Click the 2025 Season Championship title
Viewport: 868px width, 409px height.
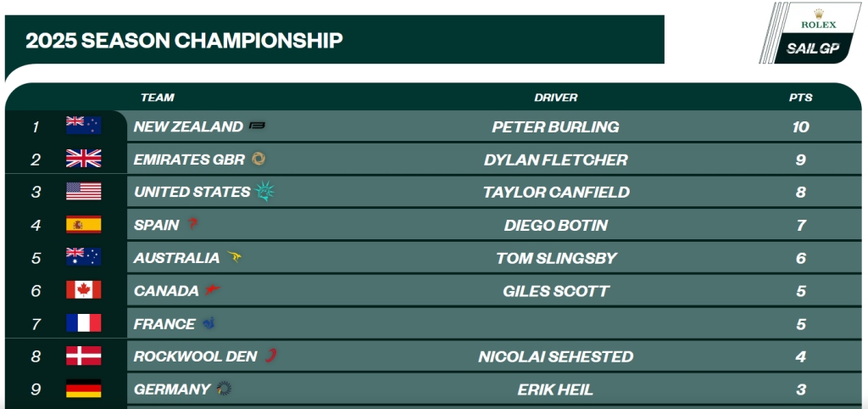(185, 40)
